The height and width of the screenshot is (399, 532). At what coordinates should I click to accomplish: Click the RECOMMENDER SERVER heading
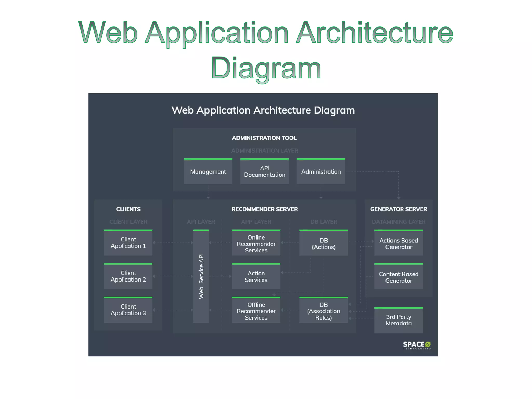tap(264, 209)
